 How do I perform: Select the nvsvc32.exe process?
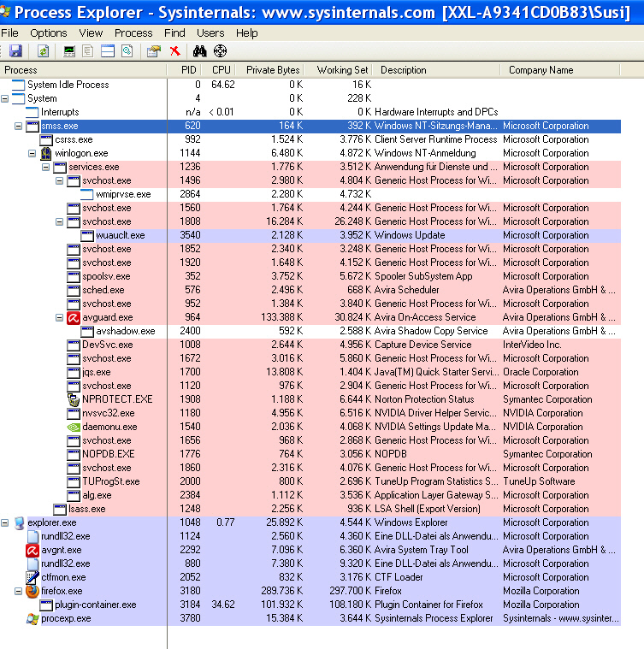pyautogui.click(x=310, y=413)
